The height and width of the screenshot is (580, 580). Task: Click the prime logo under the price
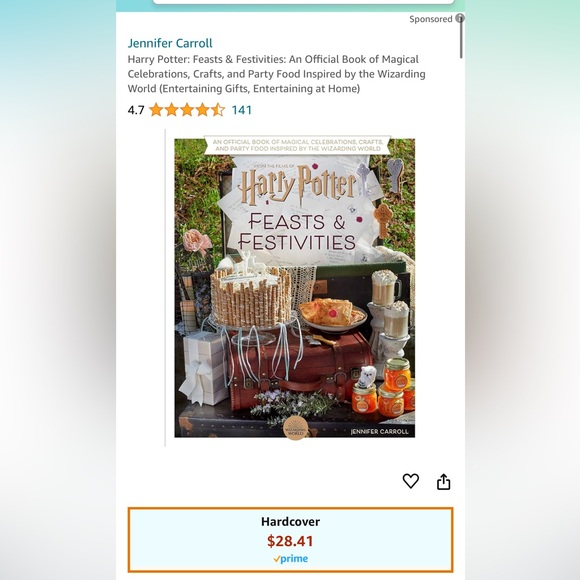click(x=290, y=559)
